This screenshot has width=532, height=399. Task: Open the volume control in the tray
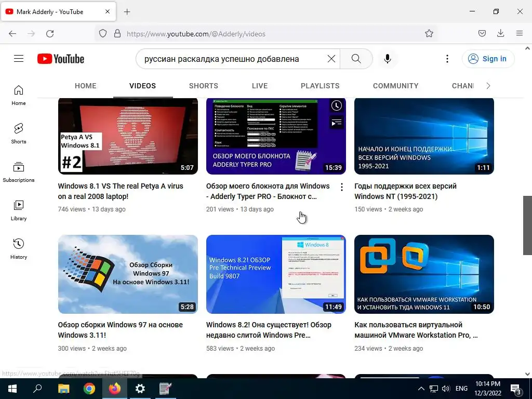pos(446,389)
